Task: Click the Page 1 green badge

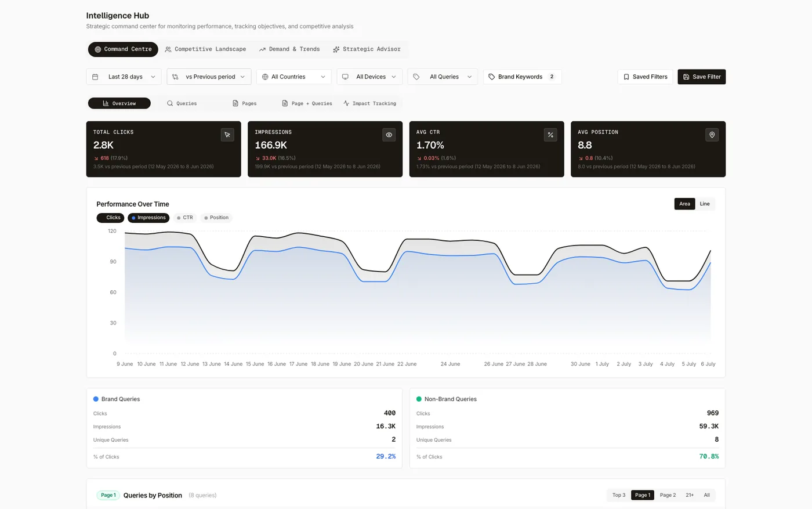Action: pyautogui.click(x=108, y=495)
